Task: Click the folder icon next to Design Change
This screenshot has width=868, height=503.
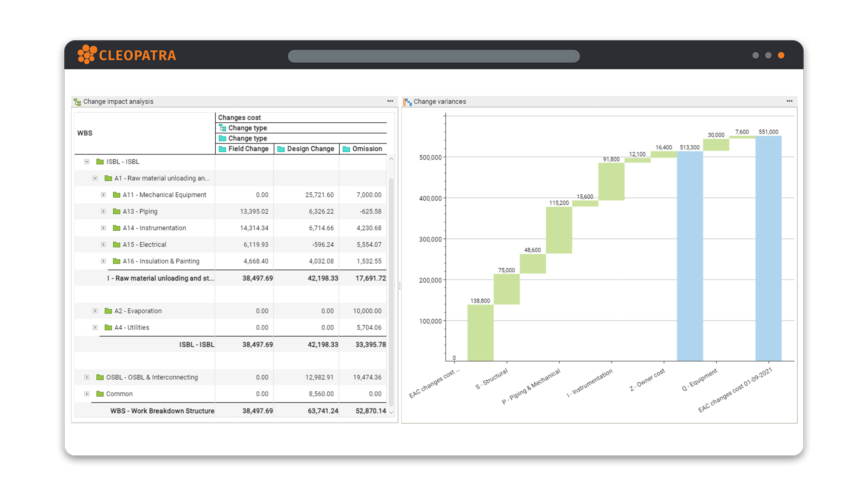Action: point(280,149)
